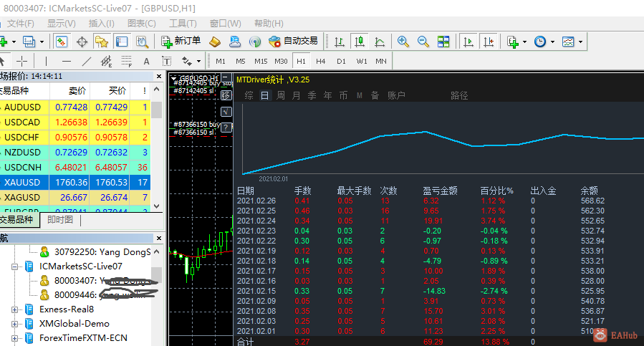Open the Strategy Tester magnifier icon

pyautogui.click(x=142, y=42)
